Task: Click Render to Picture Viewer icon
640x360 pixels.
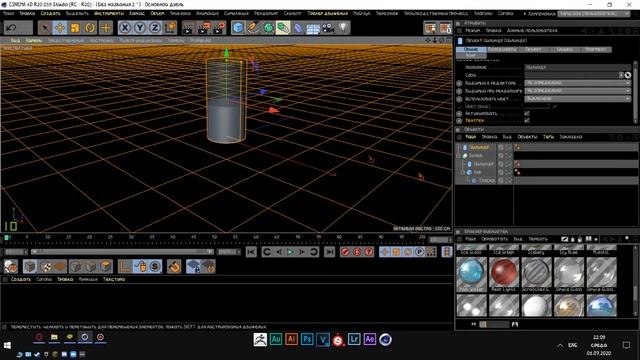Action: (x=203, y=28)
